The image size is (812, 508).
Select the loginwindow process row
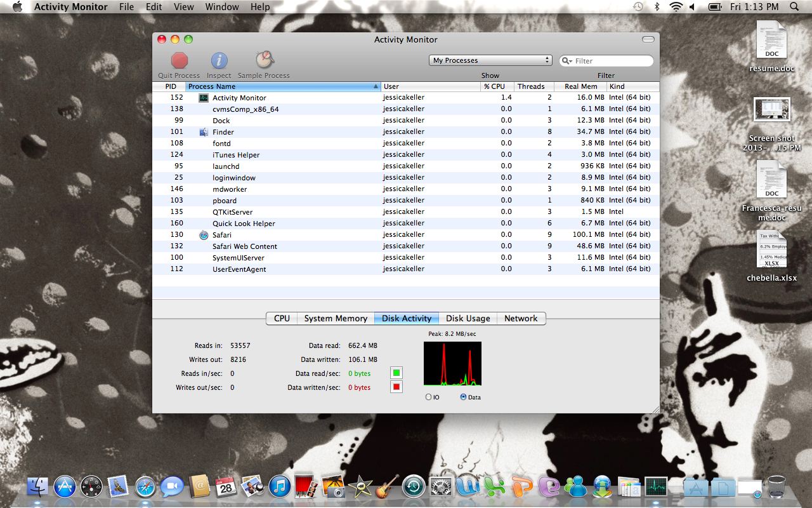(x=406, y=178)
